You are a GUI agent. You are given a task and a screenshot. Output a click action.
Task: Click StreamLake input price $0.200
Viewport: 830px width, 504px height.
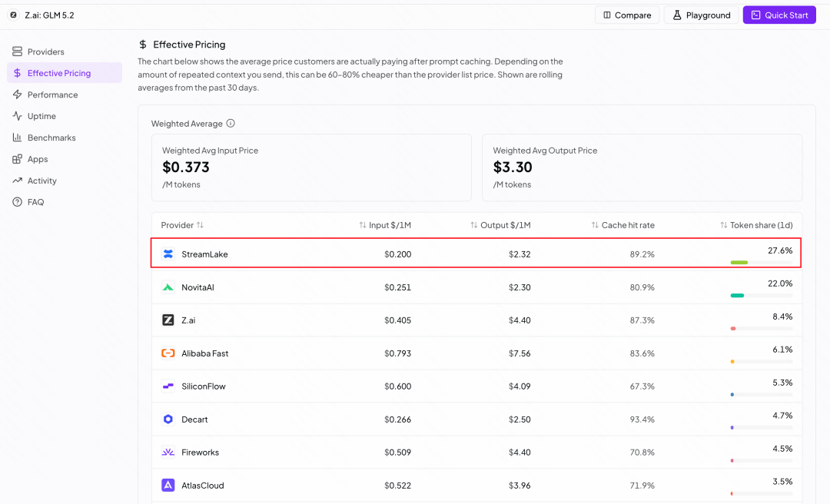point(397,254)
